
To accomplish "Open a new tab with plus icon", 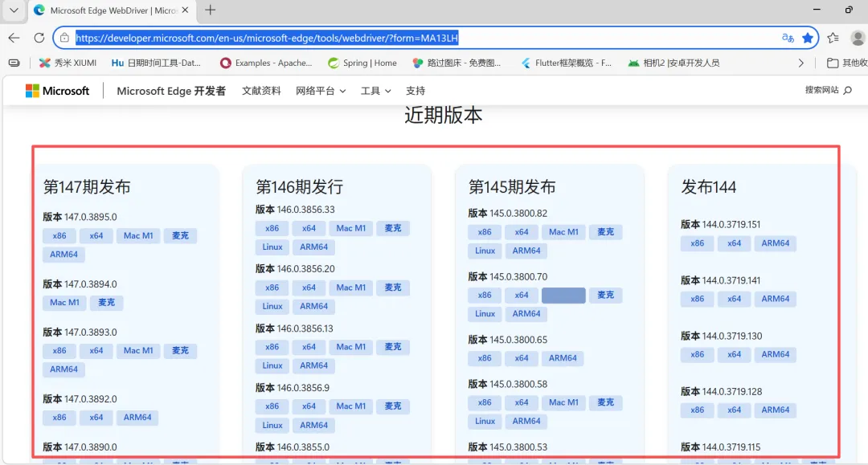I will [210, 10].
